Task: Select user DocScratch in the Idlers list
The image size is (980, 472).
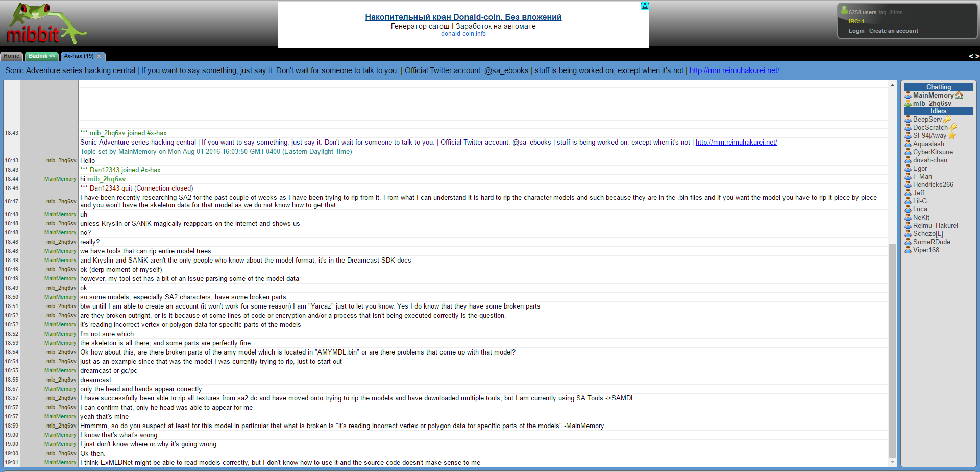Action: tap(930, 128)
